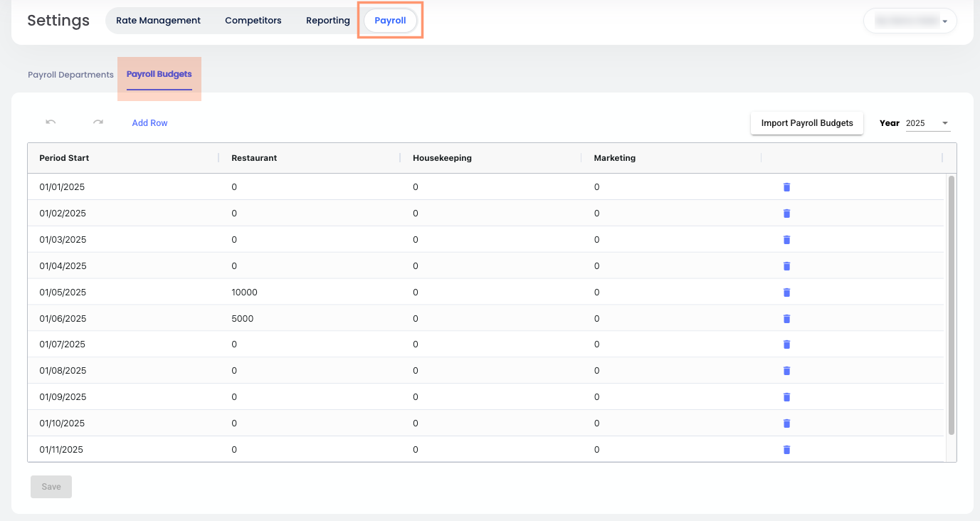Viewport: 980px width, 521px height.
Task: Open the Rate Management settings tab
Action: [158, 21]
